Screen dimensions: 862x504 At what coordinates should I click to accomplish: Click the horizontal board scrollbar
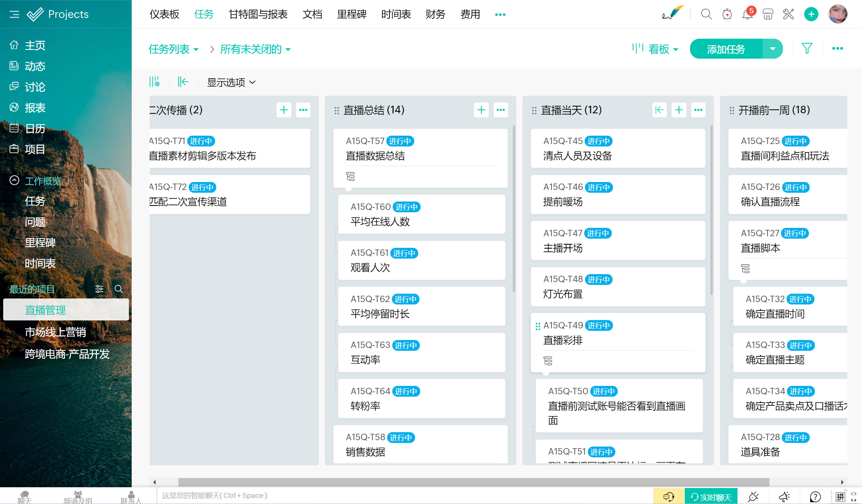pyautogui.click(x=473, y=482)
